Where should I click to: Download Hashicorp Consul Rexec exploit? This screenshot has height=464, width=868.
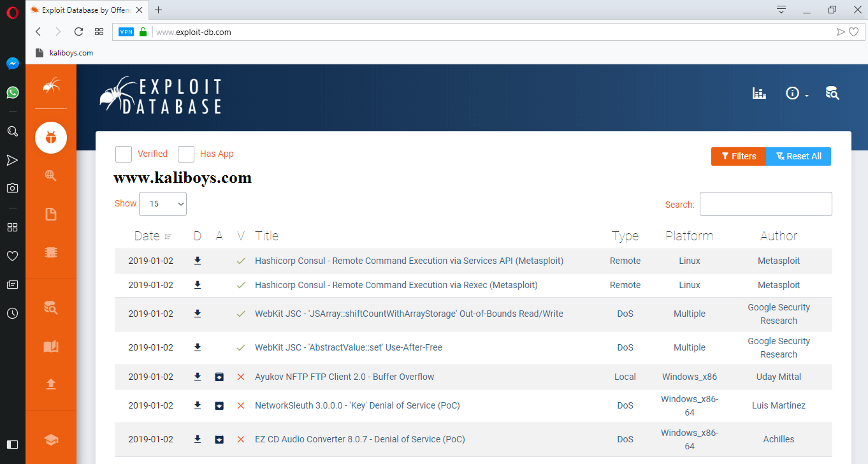click(198, 285)
